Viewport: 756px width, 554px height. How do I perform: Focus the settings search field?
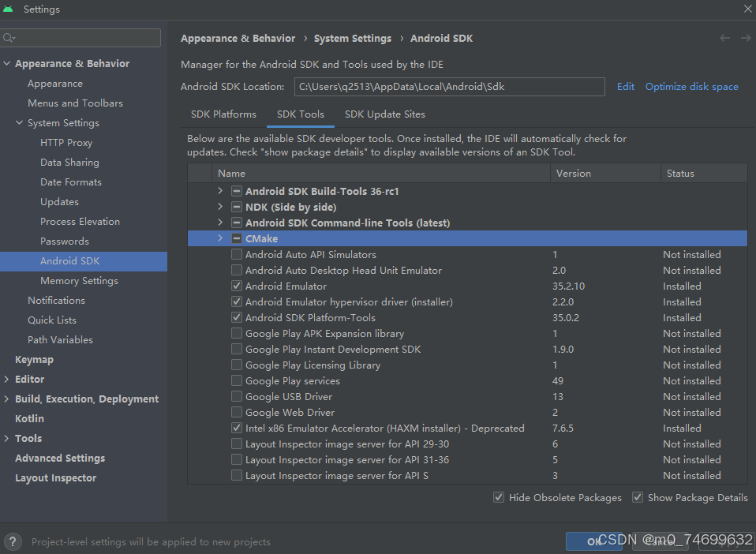tap(81, 38)
